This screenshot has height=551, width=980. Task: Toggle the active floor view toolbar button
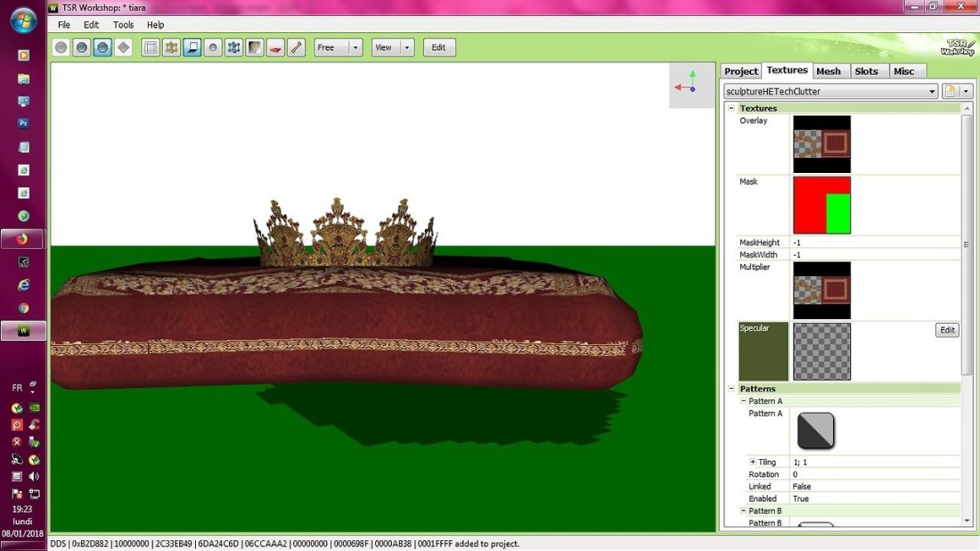click(192, 48)
